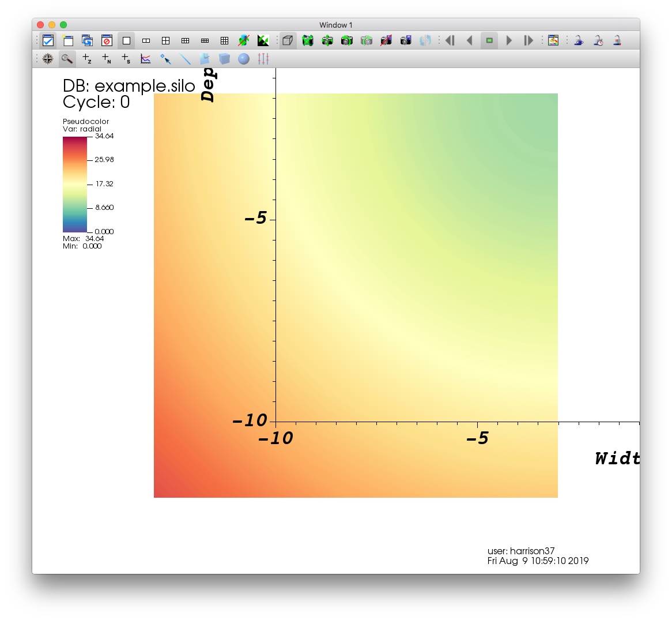Click the Window 1 title bar

click(336, 25)
